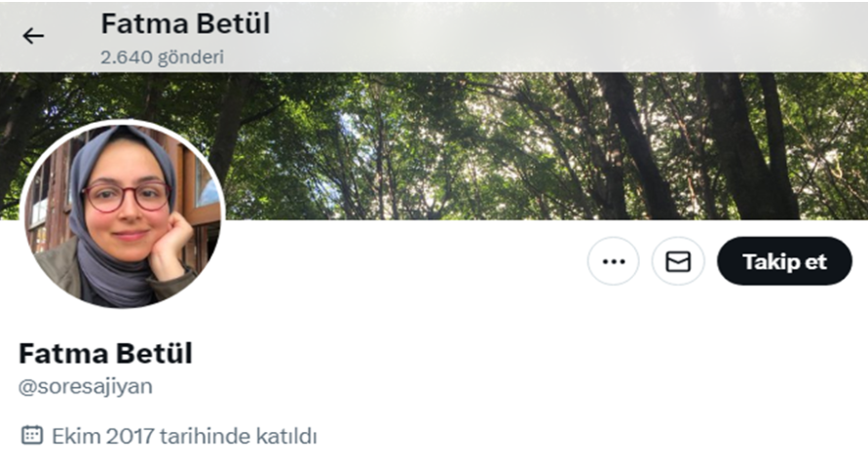This screenshot has width=868, height=467.
Task: Return to previous page via back arrow
Action: pyautogui.click(x=33, y=36)
